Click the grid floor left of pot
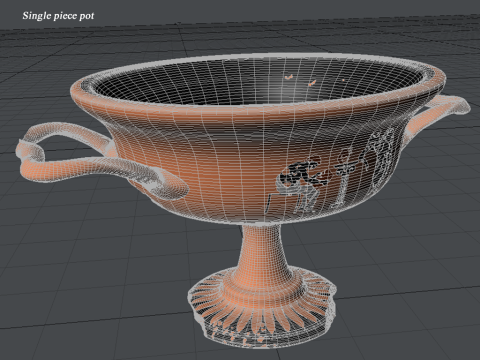 pyautogui.click(x=67, y=250)
